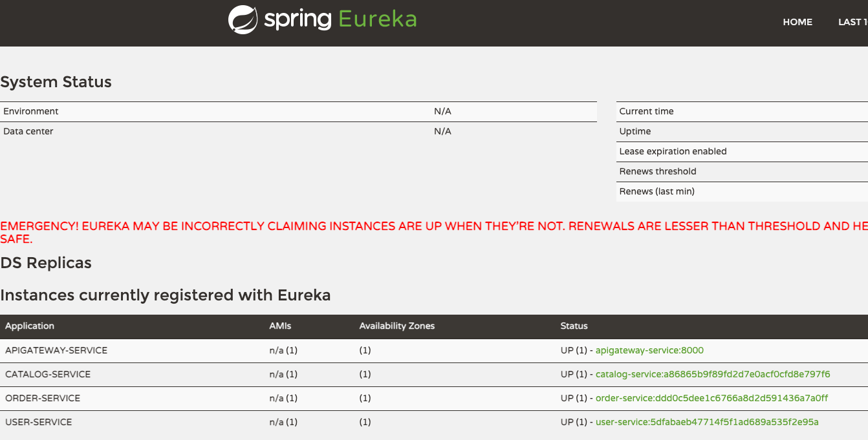Open the HOME navigation item
868x440 pixels.
(x=797, y=22)
